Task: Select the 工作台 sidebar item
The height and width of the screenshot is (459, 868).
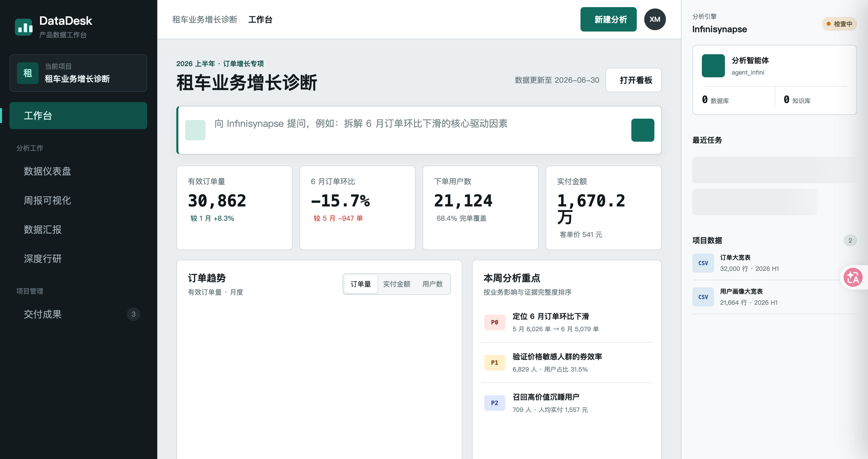Action: coord(78,116)
